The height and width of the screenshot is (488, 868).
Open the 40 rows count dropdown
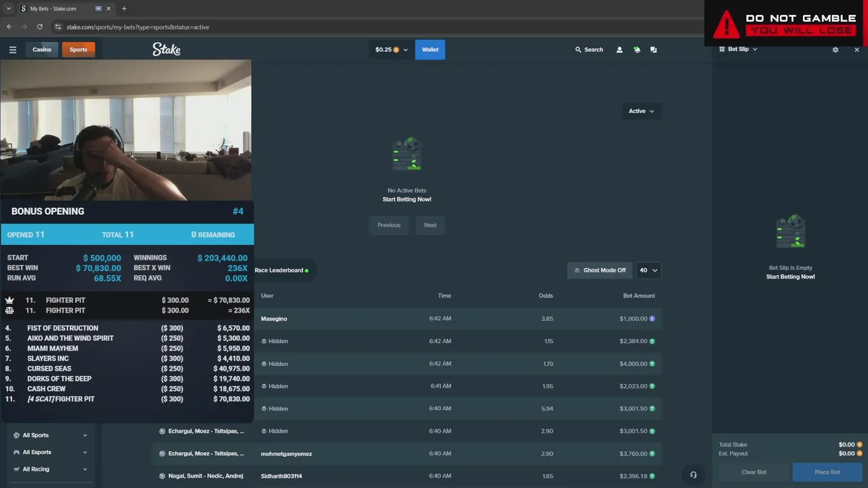pos(648,270)
